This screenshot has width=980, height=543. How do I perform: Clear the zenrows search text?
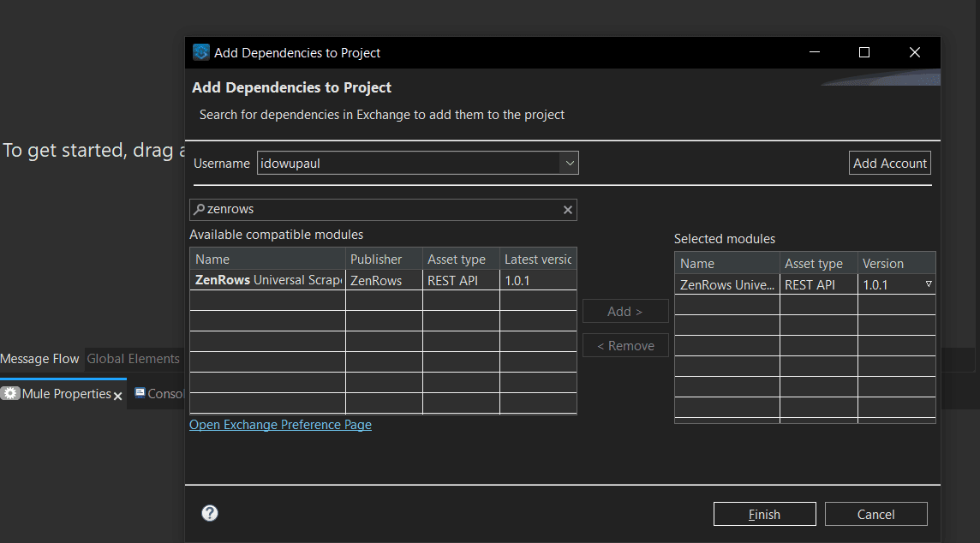point(567,210)
